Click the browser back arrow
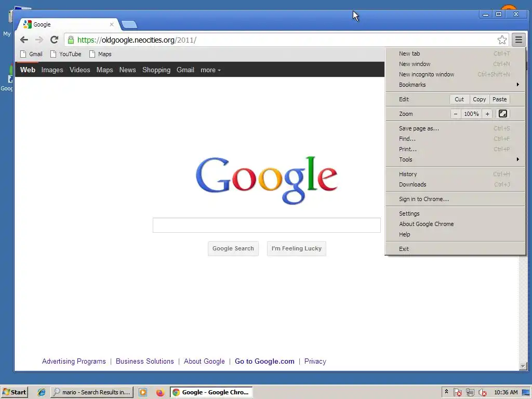This screenshot has height=399, width=532. coord(24,39)
